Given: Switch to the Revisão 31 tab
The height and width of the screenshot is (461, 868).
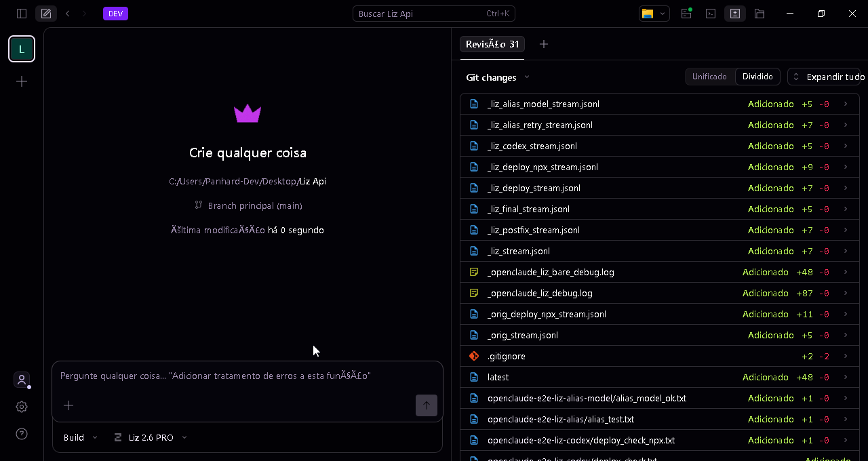Looking at the screenshot, I should (492, 44).
